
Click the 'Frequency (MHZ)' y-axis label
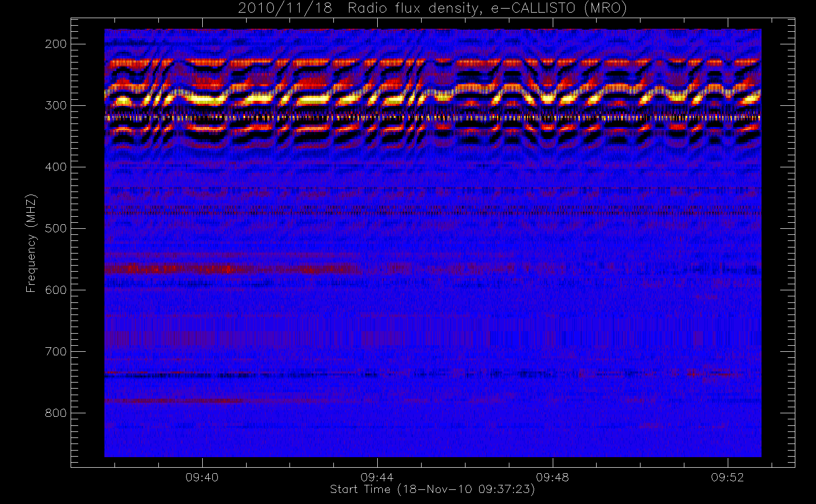tap(31, 243)
